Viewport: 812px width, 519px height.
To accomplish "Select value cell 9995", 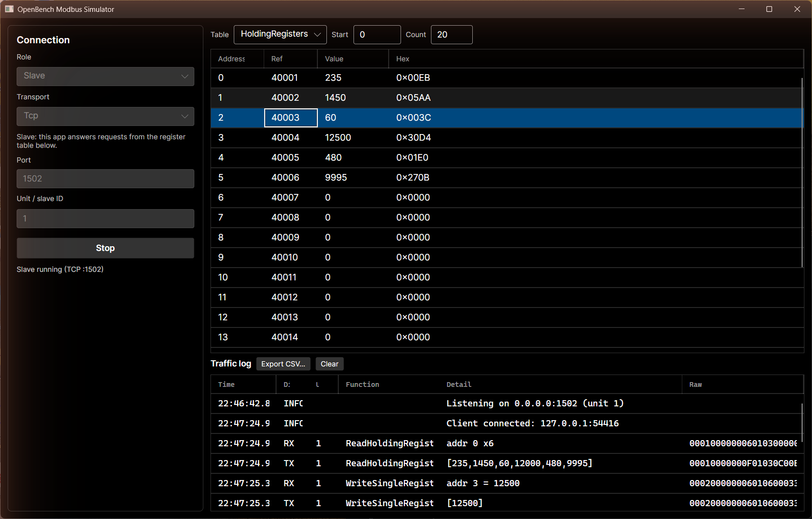I will coord(353,178).
